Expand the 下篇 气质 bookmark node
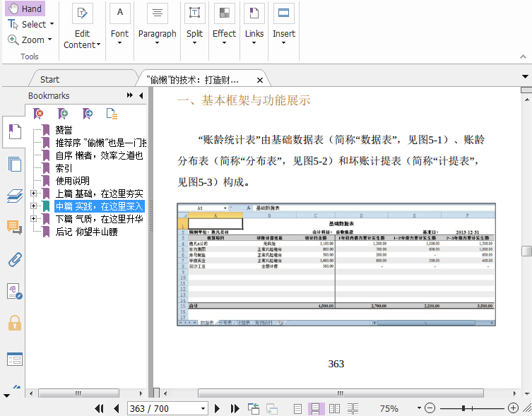This screenshot has width=532, height=416. [x=34, y=219]
